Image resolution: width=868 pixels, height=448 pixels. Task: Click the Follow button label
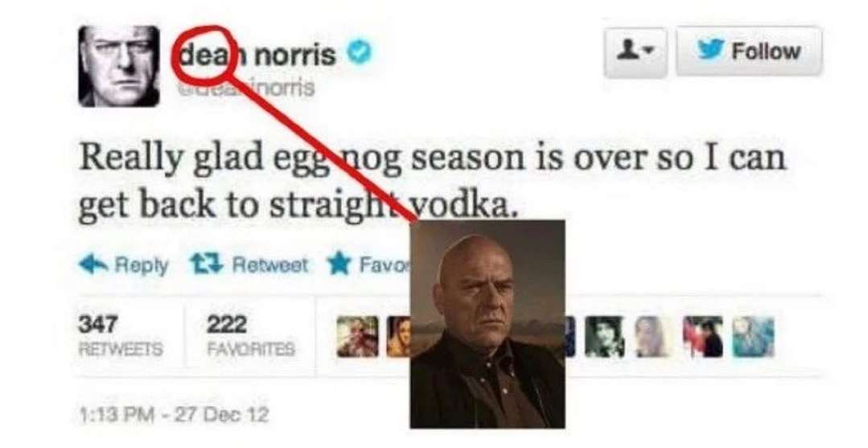pyautogui.click(x=766, y=51)
